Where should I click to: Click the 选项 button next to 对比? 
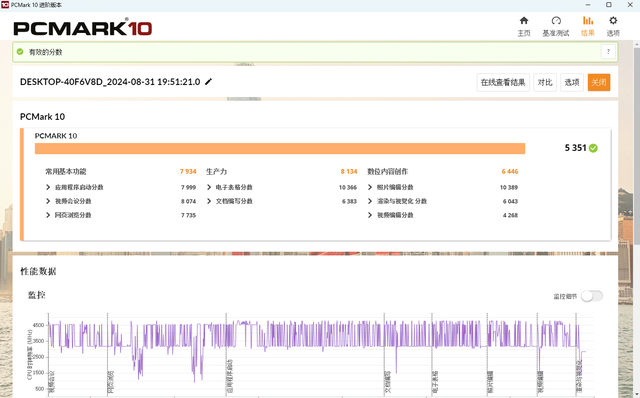pos(572,82)
